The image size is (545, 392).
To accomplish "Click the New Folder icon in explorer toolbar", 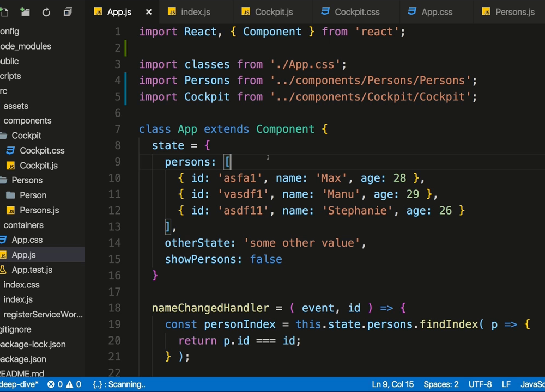I will [25, 12].
